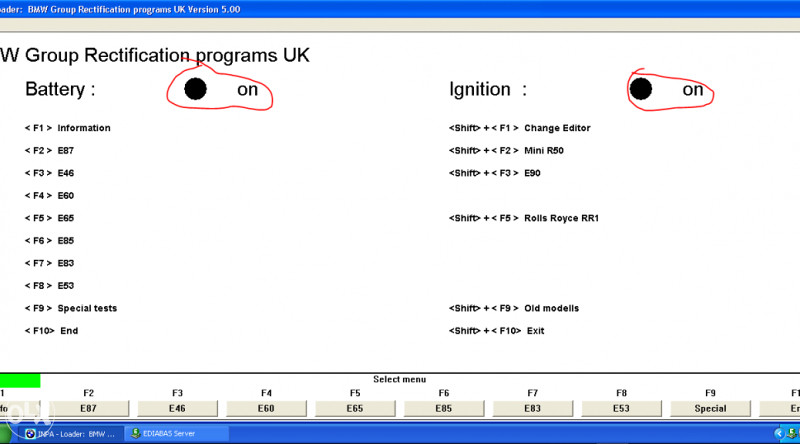The width and height of the screenshot is (800, 444).
Task: Select the F2 E87 menu entry
Action: (49, 151)
